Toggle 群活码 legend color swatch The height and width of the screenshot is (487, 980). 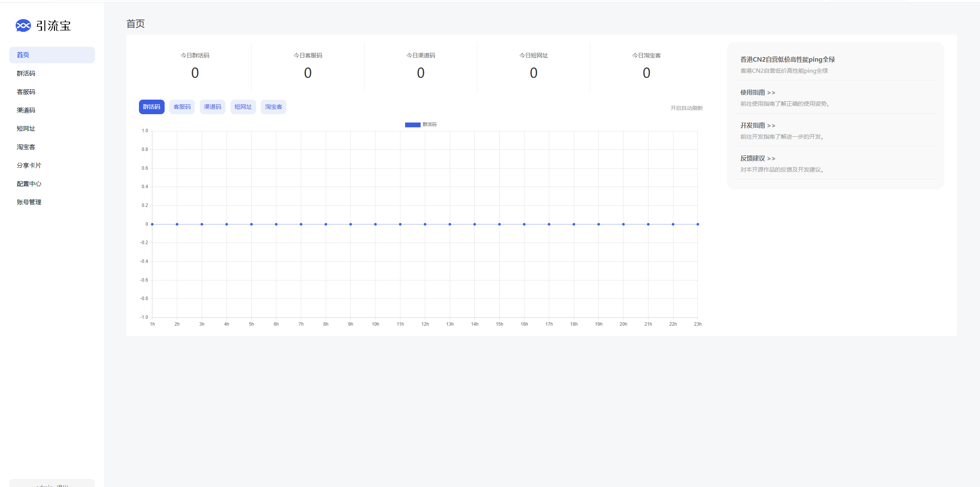coord(413,125)
